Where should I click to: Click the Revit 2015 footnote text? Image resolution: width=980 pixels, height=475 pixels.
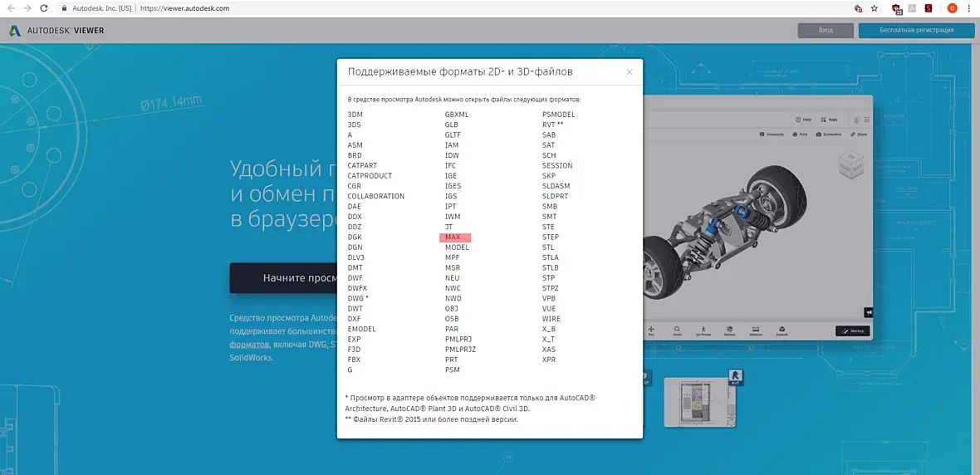point(432,419)
